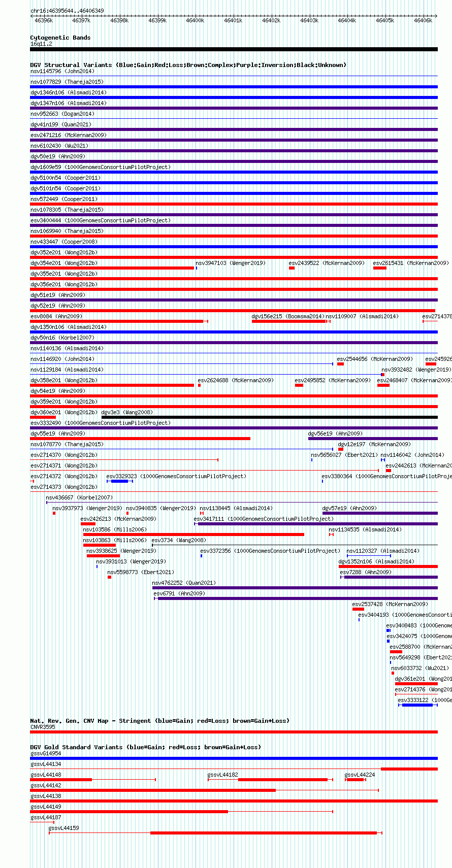Open variant dgv56e19 (Ahn2009)
The height and width of the screenshot is (868, 452).
click(335, 433)
